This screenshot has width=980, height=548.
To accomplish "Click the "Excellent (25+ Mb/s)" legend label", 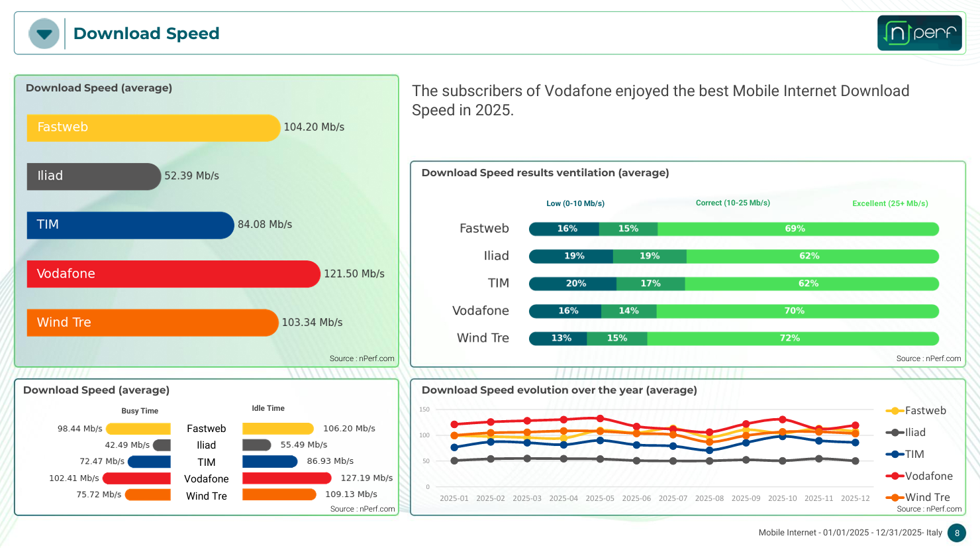I will click(890, 203).
